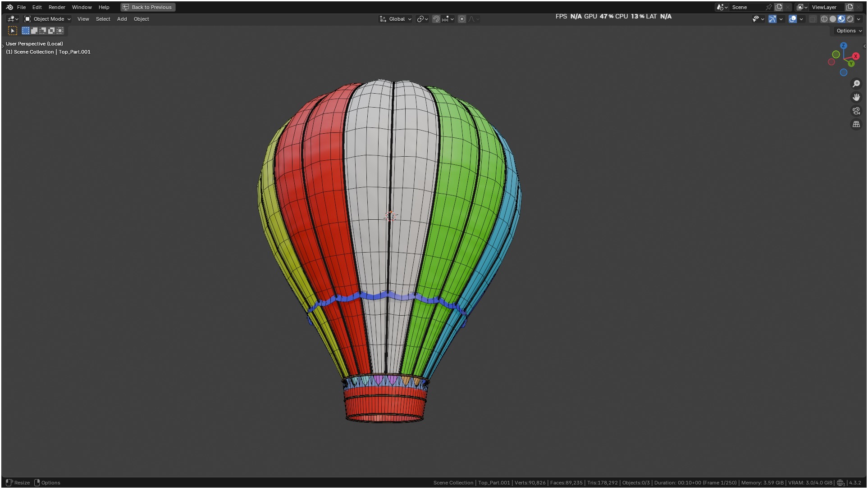Switch to Material Preview shading
This screenshot has height=489, width=868.
click(841, 19)
